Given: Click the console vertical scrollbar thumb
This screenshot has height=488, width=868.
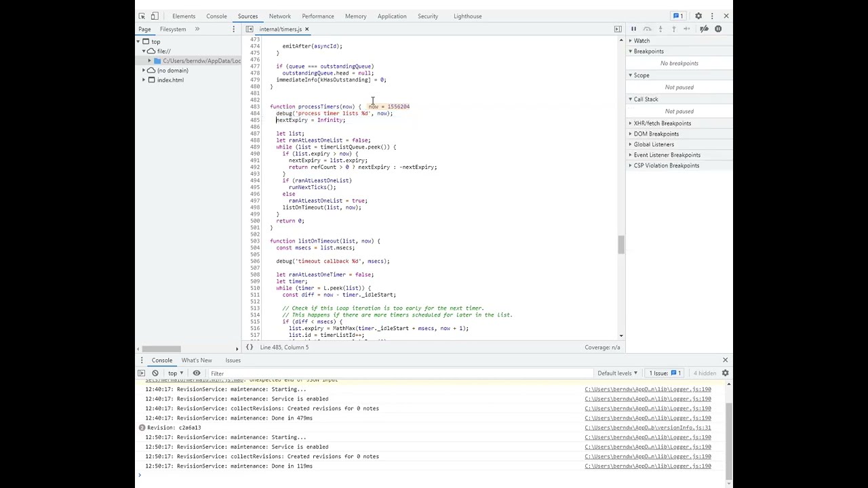Looking at the screenshot, I should tap(729, 441).
